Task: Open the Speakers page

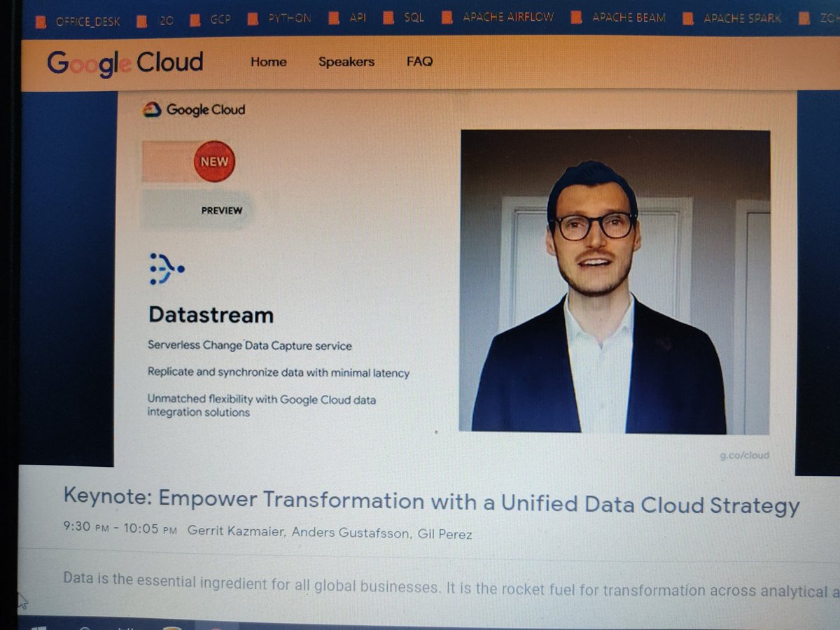Action: pyautogui.click(x=346, y=62)
